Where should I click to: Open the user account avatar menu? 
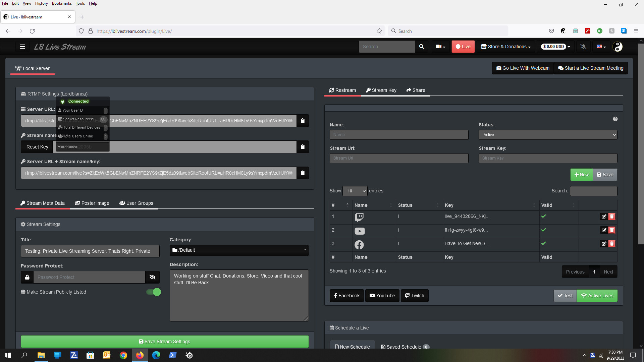pos(618,47)
